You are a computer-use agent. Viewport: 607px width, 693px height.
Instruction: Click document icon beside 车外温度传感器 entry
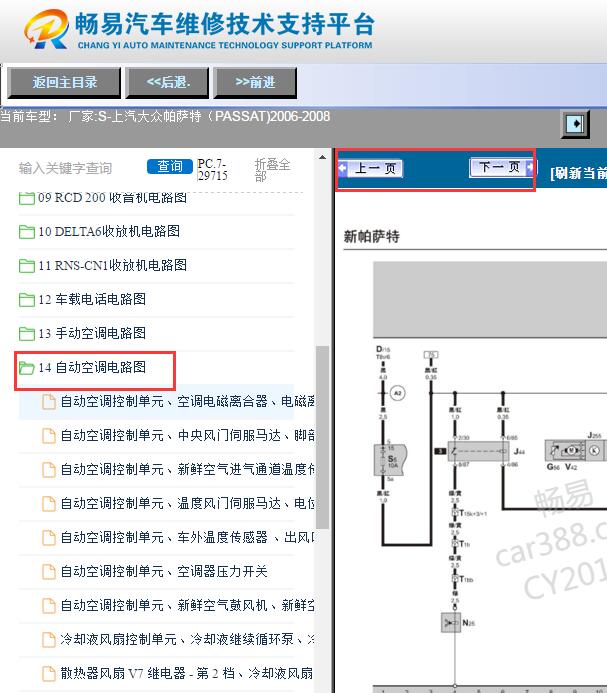49,538
